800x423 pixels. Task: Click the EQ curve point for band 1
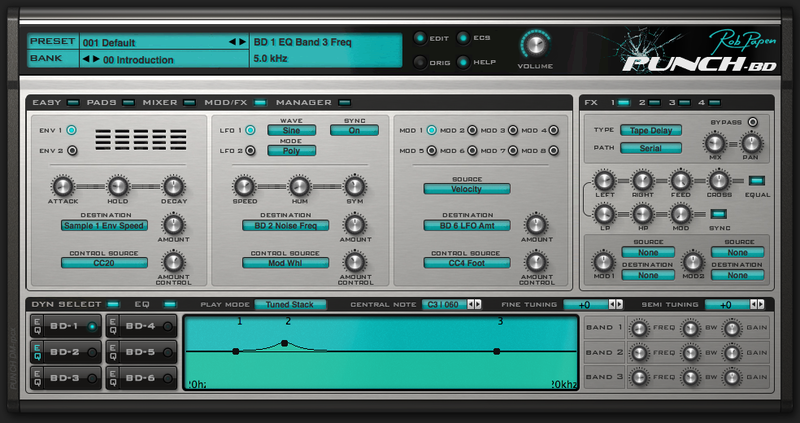click(235, 351)
